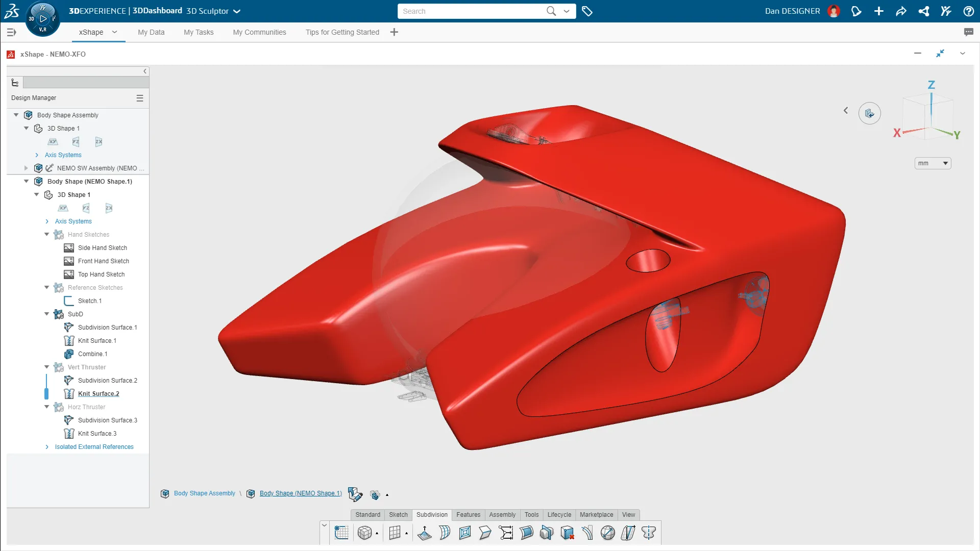Collapse the SubD tree node

point(46,314)
